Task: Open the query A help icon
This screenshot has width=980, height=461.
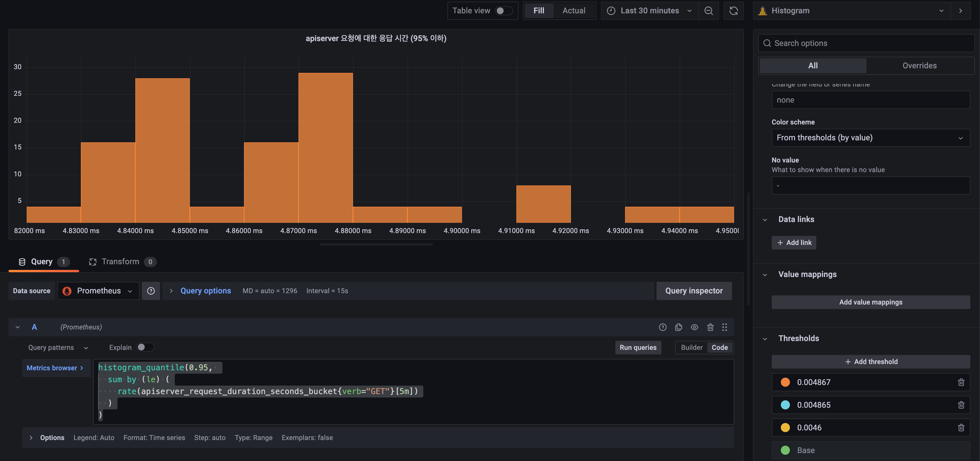Action: pyautogui.click(x=662, y=327)
